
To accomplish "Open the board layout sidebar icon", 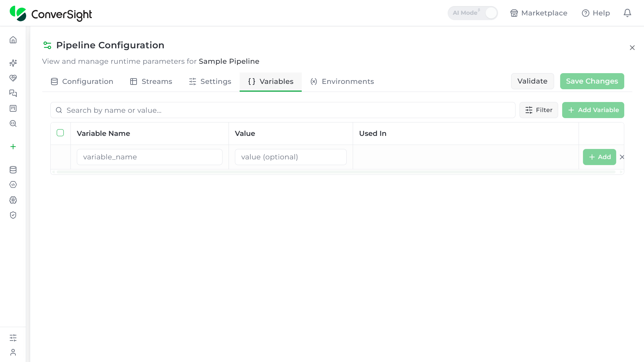I will tap(13, 108).
